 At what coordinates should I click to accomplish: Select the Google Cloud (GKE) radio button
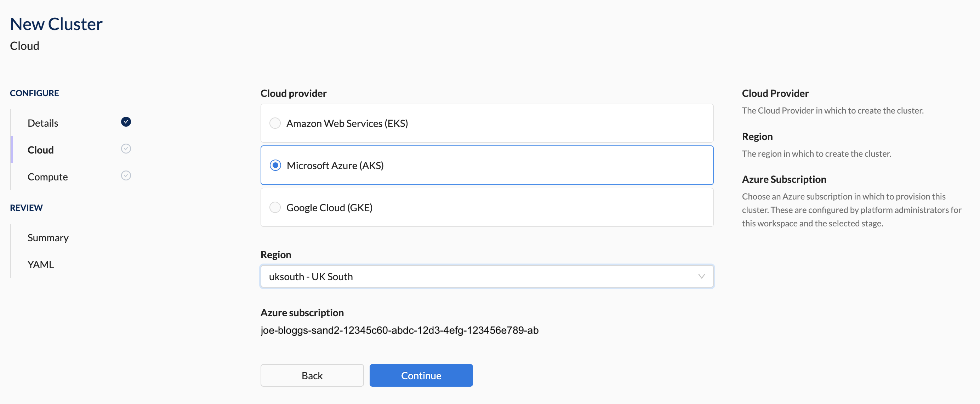tap(275, 208)
